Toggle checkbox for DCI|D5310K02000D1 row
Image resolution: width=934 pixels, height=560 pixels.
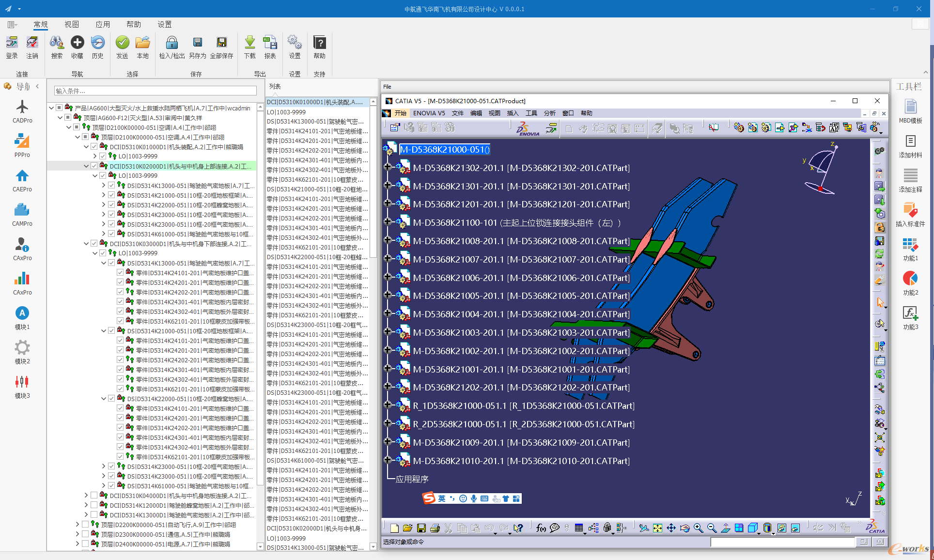tap(94, 166)
